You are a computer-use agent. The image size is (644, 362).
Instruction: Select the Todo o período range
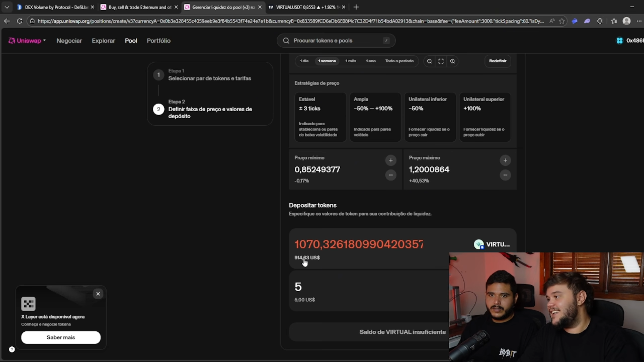point(399,61)
